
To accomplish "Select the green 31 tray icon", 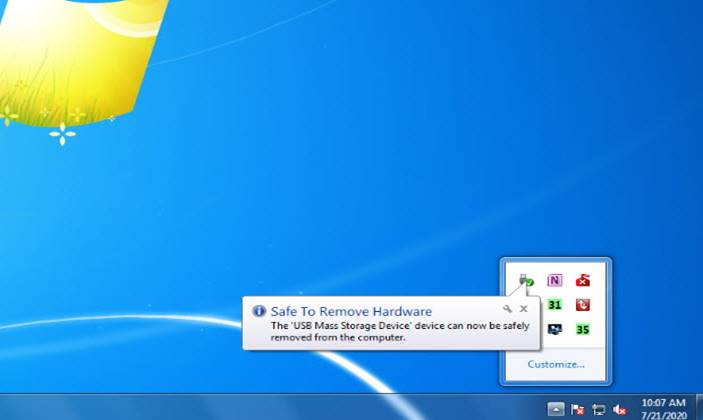I will pos(555,304).
